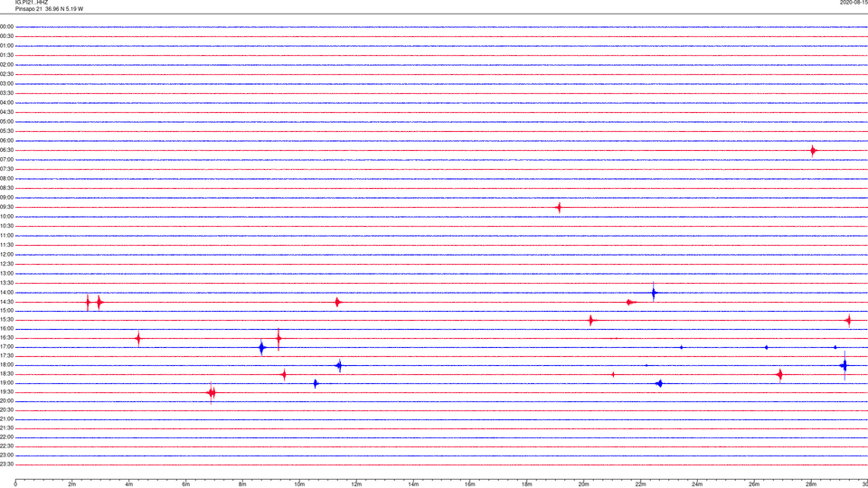Click the '18:00' trace time label

(6, 365)
